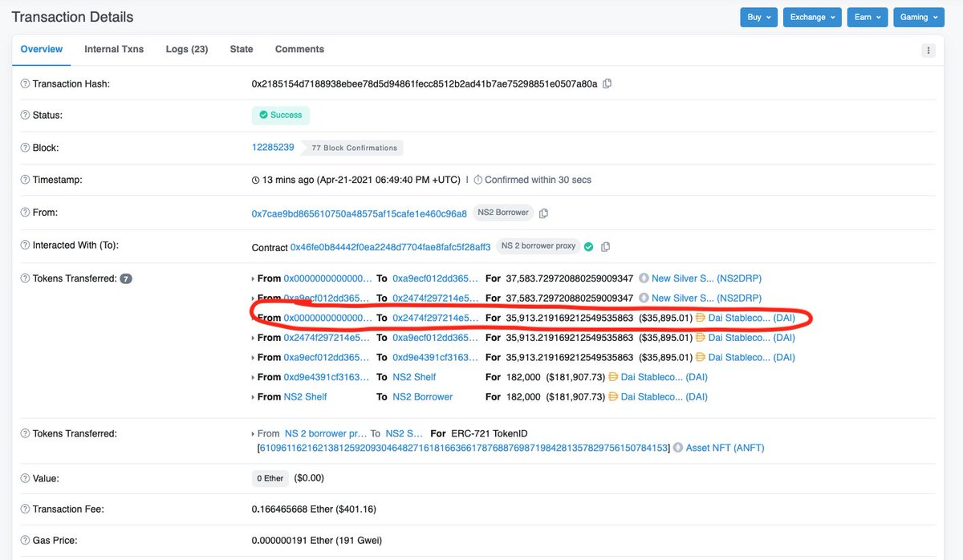
Task: Open 0x2474f297214e5 sender link in fourth transfer row
Action: click(x=327, y=338)
